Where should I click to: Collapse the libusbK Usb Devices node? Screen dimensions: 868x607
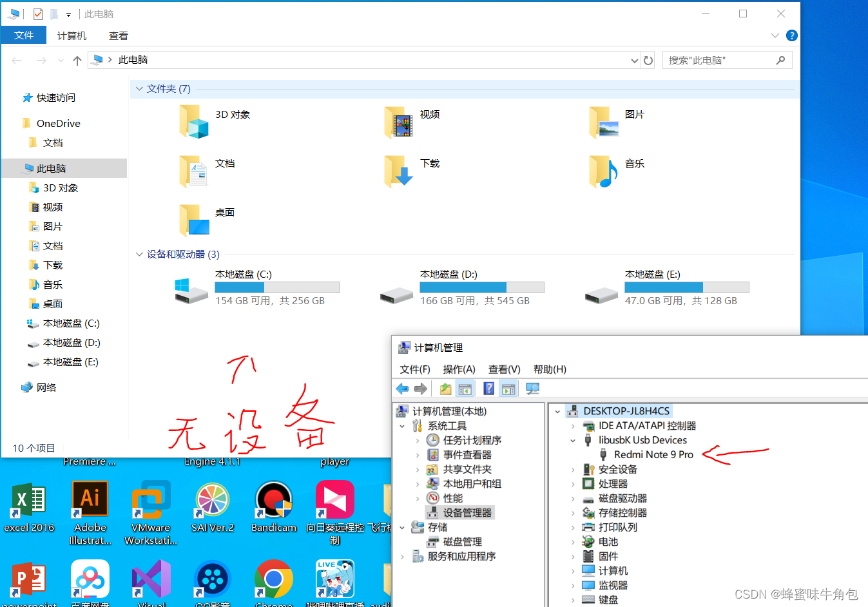click(572, 440)
